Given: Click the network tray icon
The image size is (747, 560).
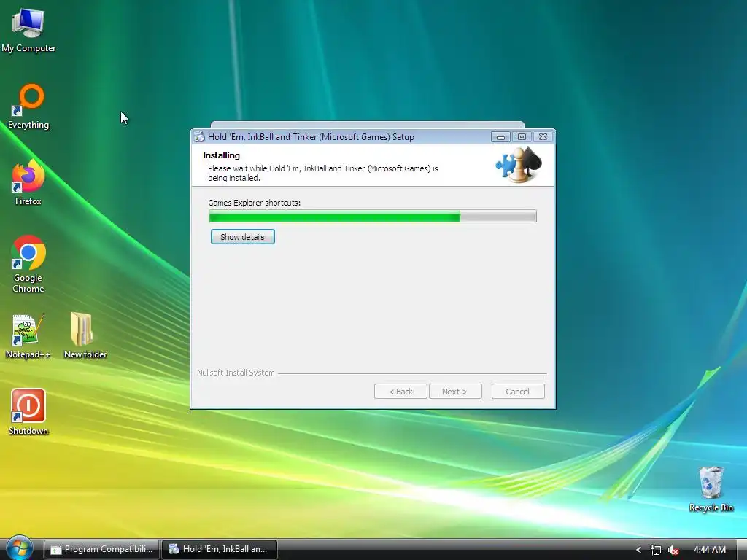Looking at the screenshot, I should coord(656,550).
